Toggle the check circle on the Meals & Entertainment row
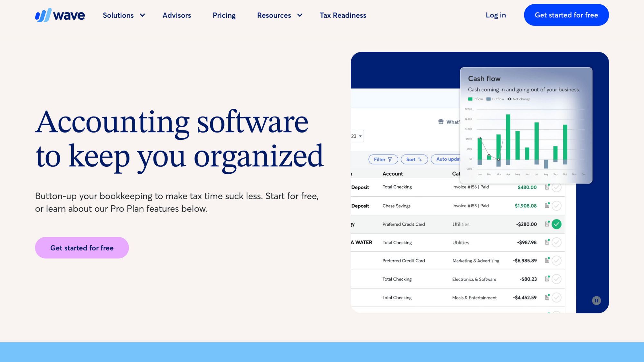Screen dimensions: 644x362 (x=556, y=297)
